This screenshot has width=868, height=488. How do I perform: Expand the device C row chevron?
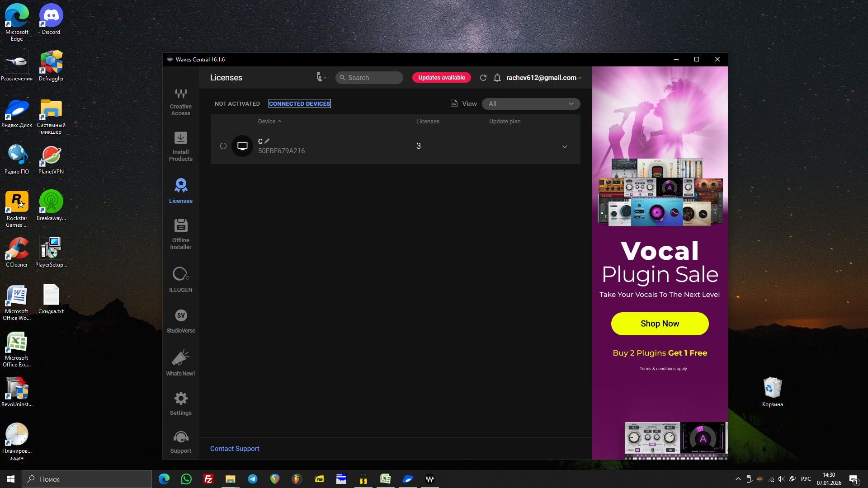tap(565, 146)
